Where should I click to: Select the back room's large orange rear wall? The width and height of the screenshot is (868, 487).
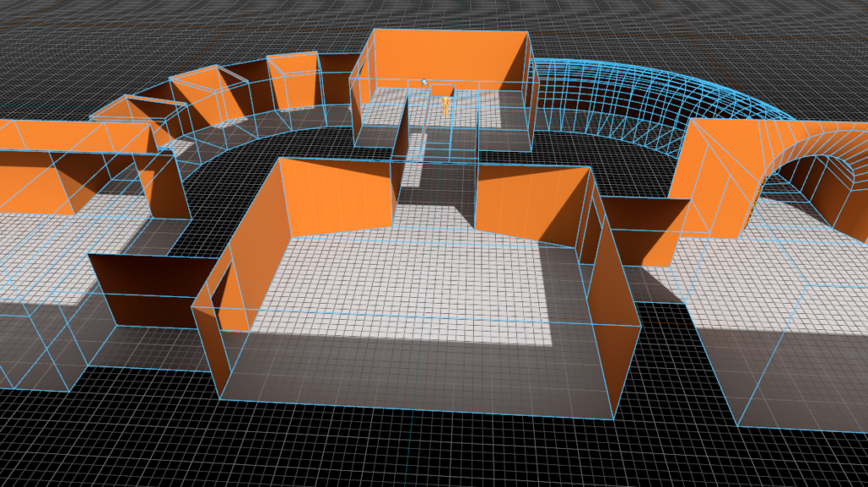tap(448, 55)
